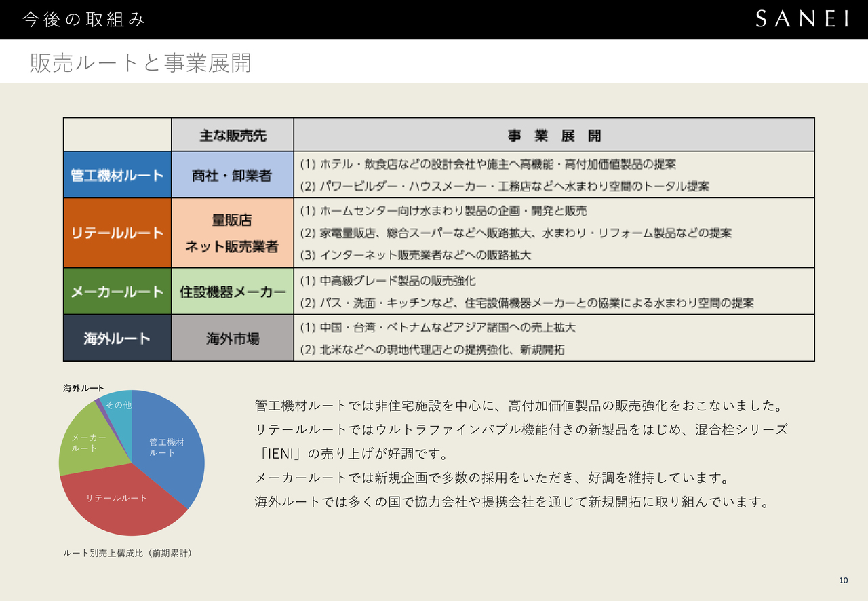Image resolution: width=868 pixels, height=601 pixels.
Task: Click the green メーカールート table cell
Action: (117, 291)
